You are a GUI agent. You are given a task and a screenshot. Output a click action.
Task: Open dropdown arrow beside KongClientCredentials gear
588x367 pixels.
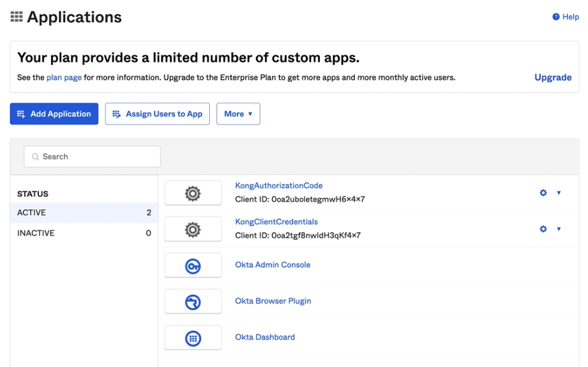559,229
